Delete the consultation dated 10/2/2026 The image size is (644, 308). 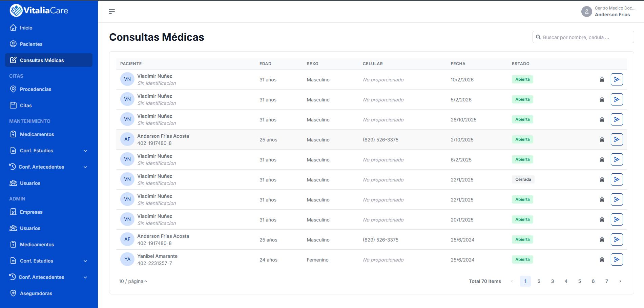pyautogui.click(x=602, y=79)
